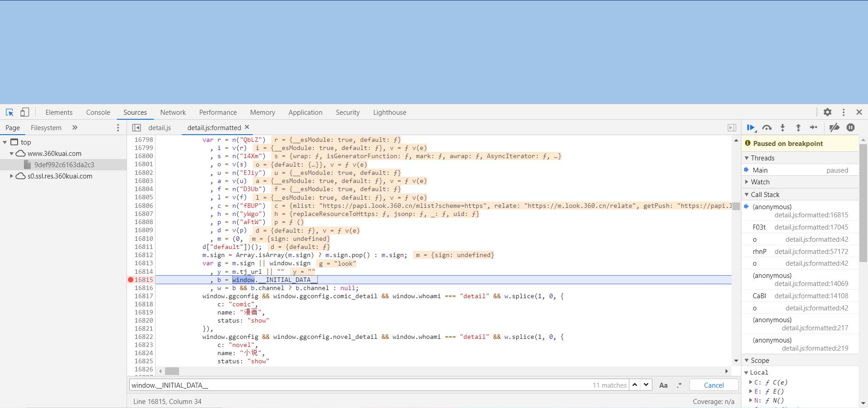The height and width of the screenshot is (408, 868).
Task: Hide the debugger sidebar
Action: coord(732,128)
